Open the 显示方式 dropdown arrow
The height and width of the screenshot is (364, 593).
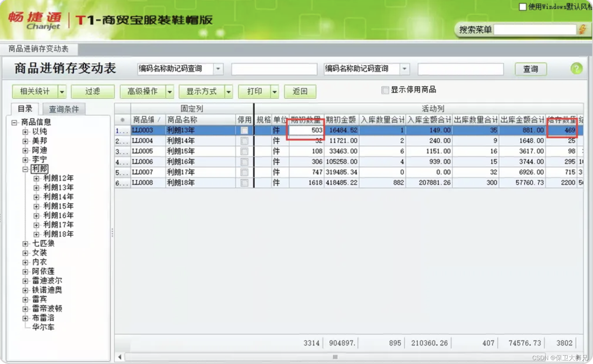[229, 92]
